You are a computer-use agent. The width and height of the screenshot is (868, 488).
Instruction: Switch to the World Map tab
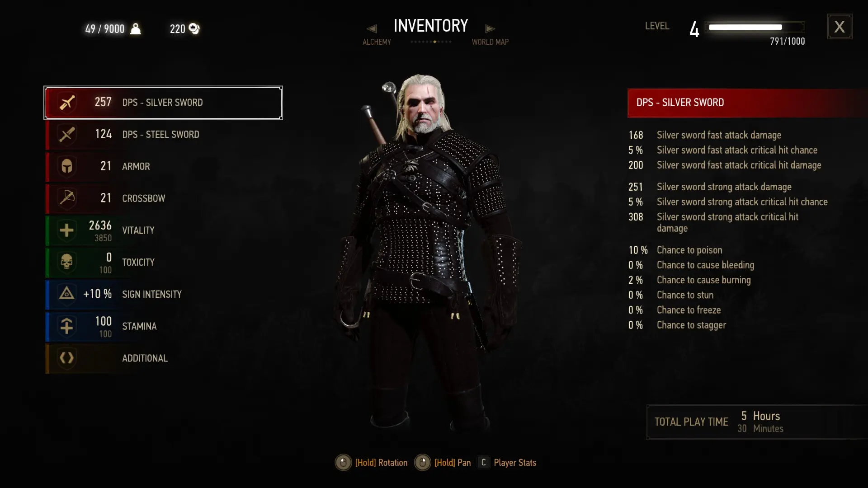(x=490, y=42)
